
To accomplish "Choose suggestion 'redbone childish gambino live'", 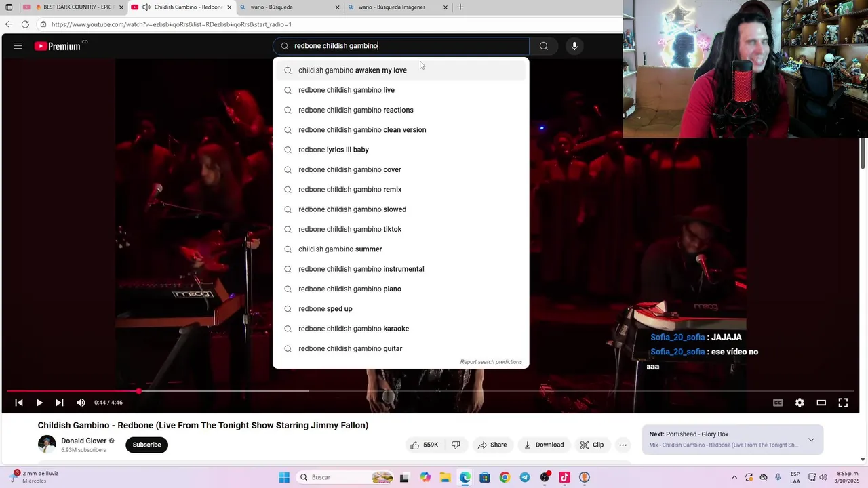I will [x=400, y=90].
